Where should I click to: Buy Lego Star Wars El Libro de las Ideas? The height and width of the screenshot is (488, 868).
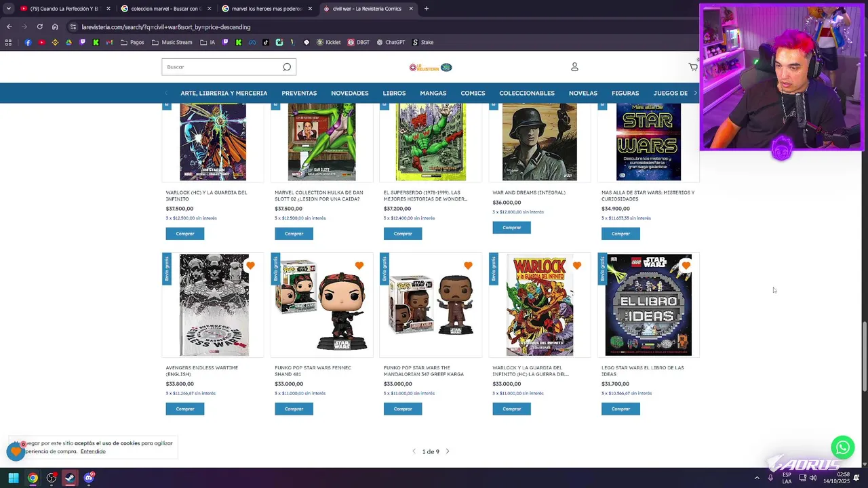(620, 409)
